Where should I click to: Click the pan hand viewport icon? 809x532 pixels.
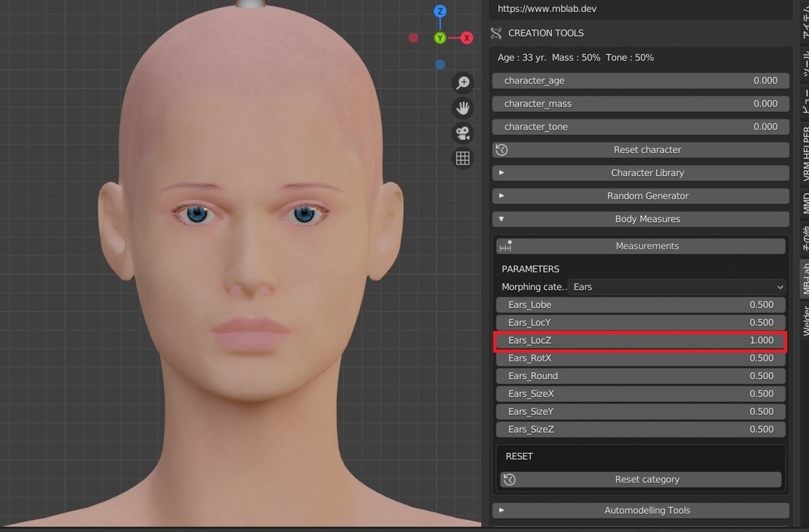click(x=462, y=108)
